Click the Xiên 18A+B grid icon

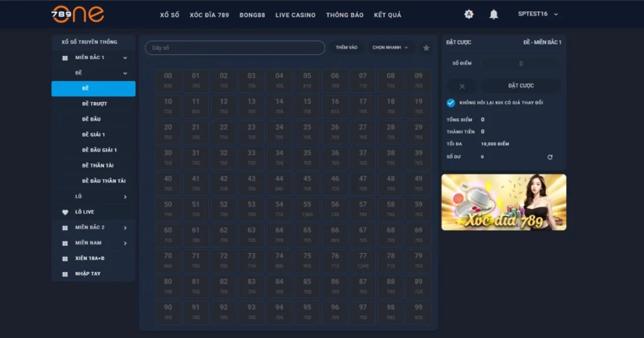pyautogui.click(x=65, y=259)
